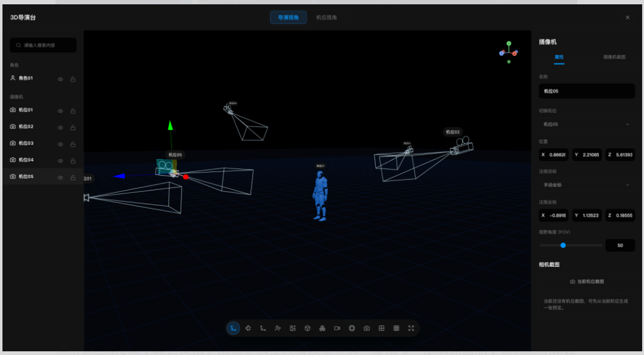Switch to 机位视角 view tab
644x355 pixels.
(x=326, y=18)
